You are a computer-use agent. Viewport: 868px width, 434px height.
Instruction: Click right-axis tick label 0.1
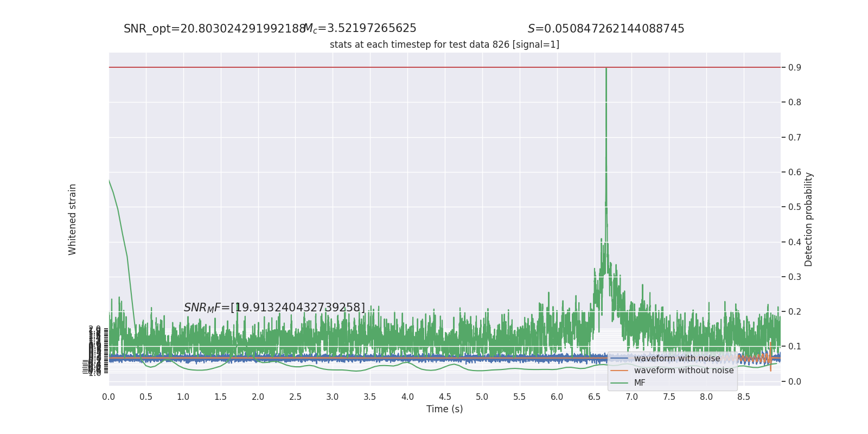click(795, 347)
